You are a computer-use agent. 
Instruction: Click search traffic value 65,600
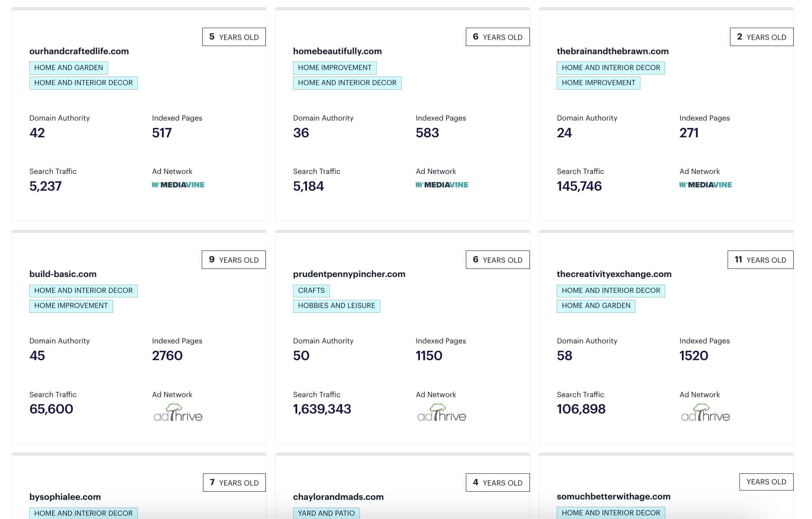point(51,409)
